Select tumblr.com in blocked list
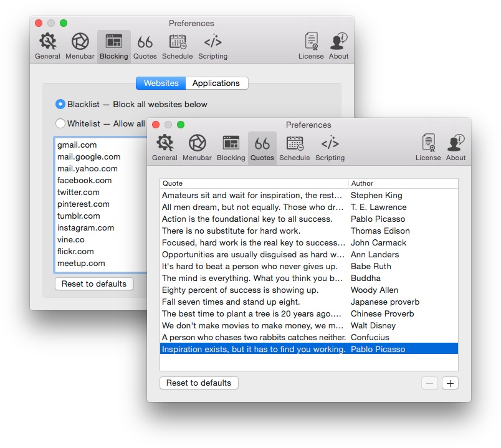 79,216
